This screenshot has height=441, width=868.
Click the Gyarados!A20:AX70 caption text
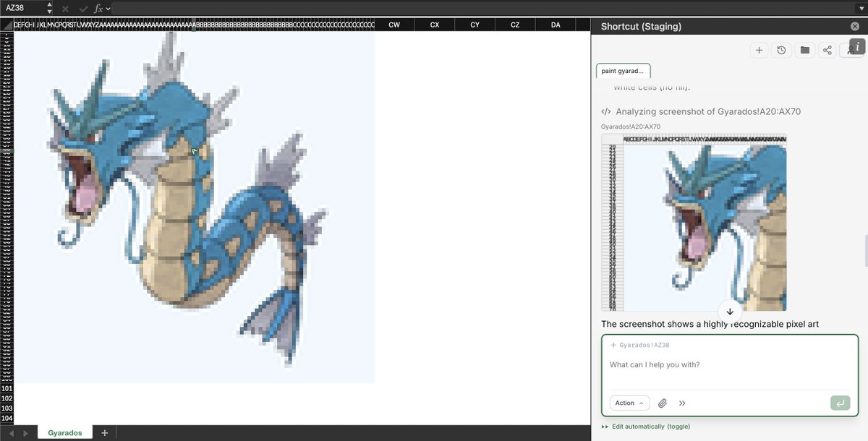pyautogui.click(x=631, y=127)
